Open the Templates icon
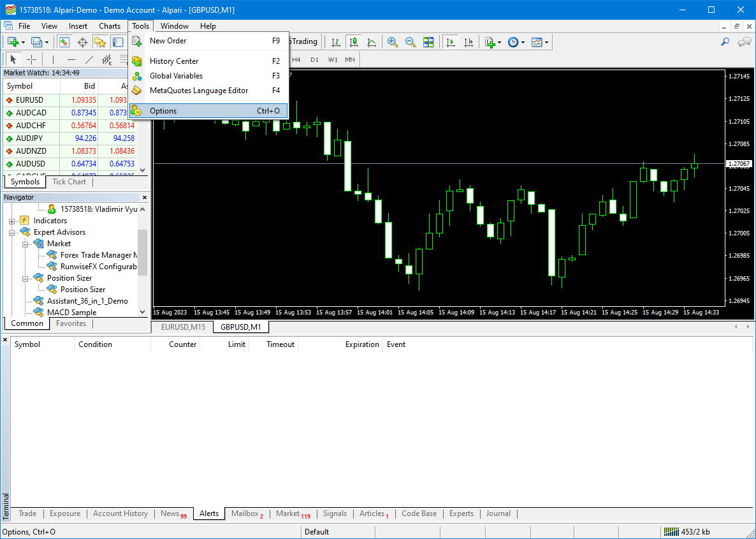This screenshot has height=539, width=756. [537, 42]
